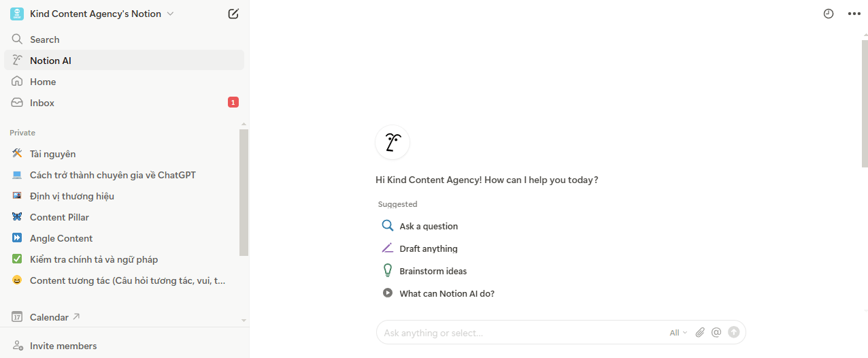This screenshot has height=358, width=868.
Task: Click the new page compose icon
Action: click(233, 14)
